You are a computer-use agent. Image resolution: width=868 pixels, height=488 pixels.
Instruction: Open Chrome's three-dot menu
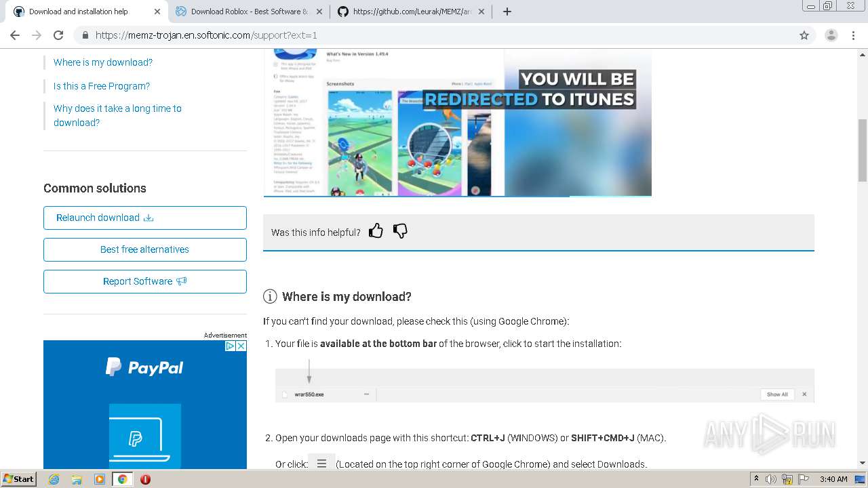(853, 35)
